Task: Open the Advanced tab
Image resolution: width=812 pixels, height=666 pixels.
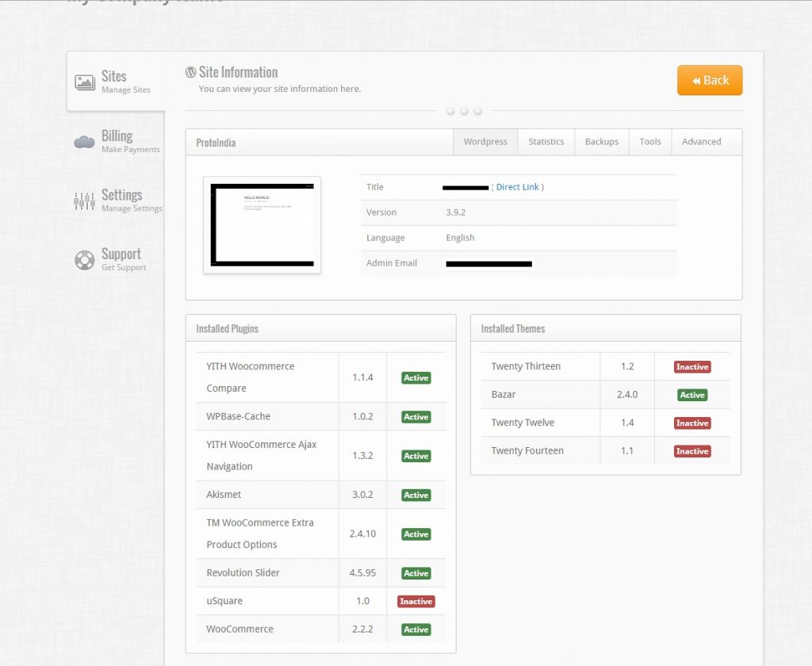Action: [x=701, y=142]
